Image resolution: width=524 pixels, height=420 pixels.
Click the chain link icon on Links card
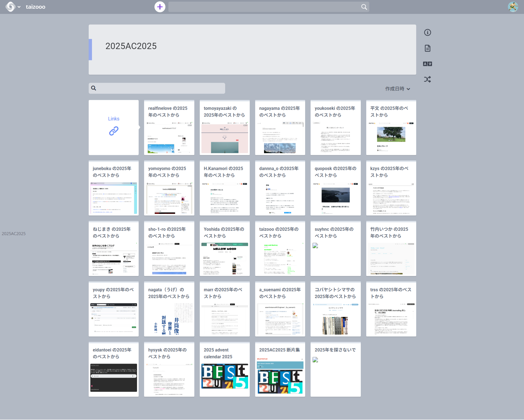pyautogui.click(x=114, y=131)
